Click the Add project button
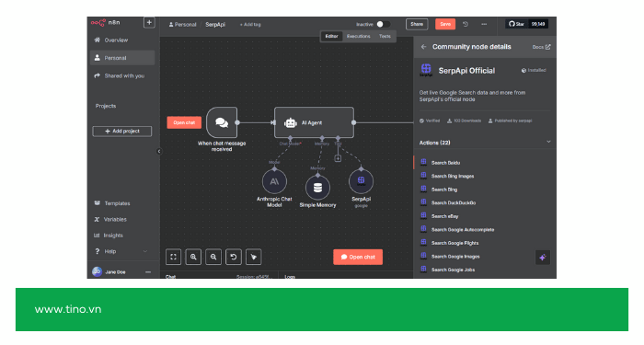Viewport: 644px width, 345px height. [122, 131]
